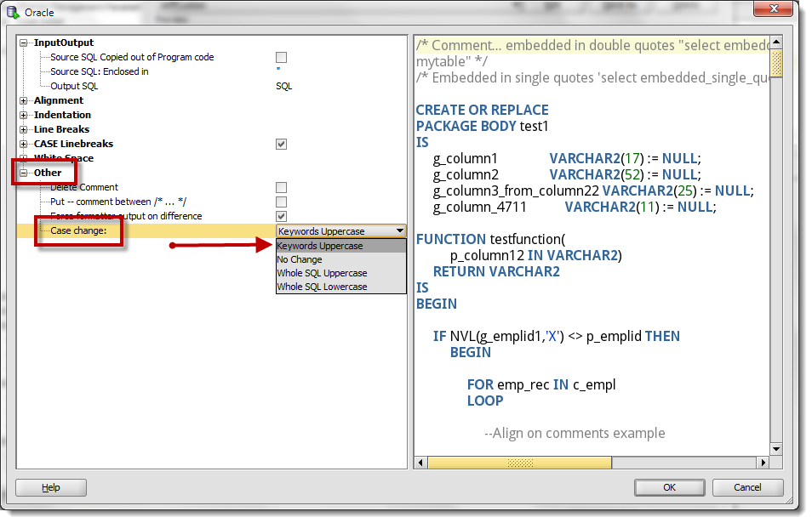Click the Indentation category label
Viewport: 812px width, 523px height.
tap(62, 116)
